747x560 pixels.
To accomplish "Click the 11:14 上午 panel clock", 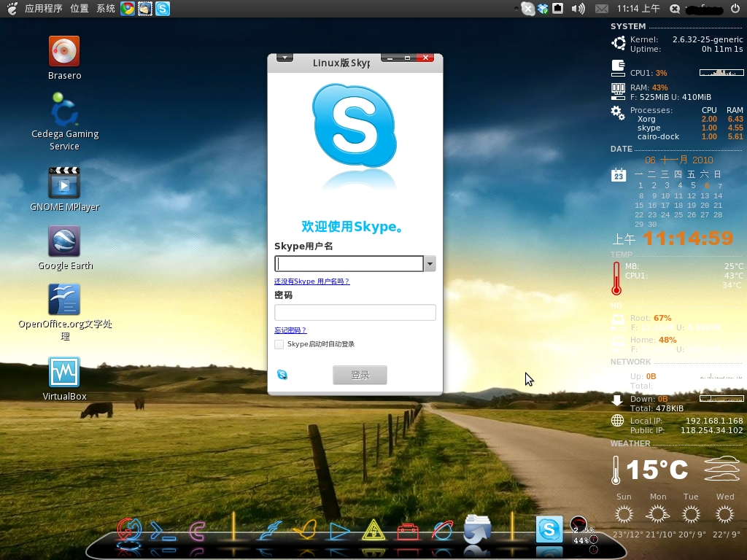I will coord(638,9).
